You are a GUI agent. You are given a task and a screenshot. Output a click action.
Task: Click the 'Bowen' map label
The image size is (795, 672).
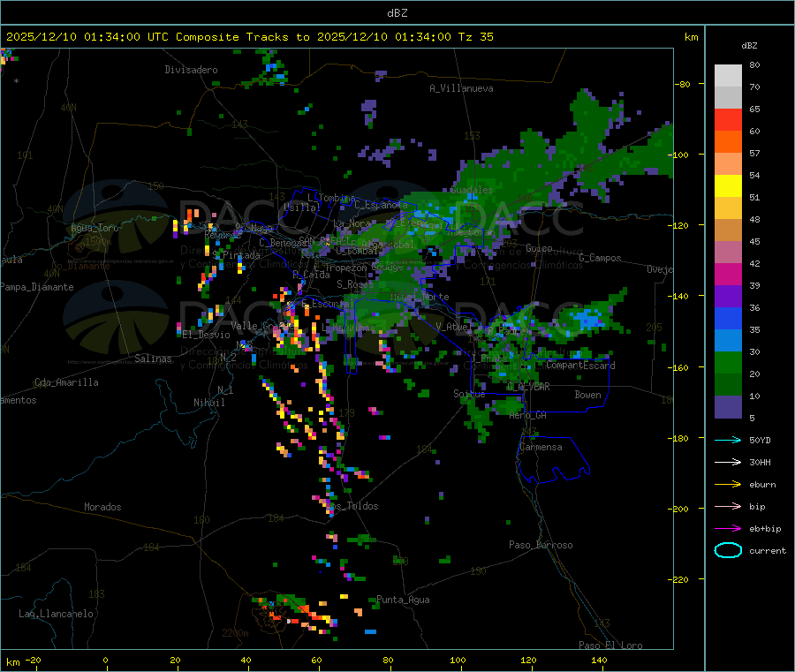point(587,395)
